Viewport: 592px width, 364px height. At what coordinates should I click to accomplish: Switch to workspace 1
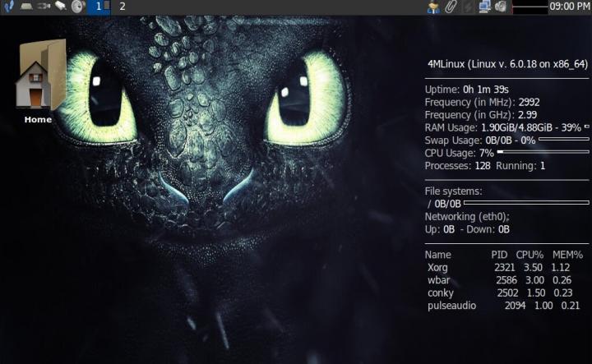point(99,7)
